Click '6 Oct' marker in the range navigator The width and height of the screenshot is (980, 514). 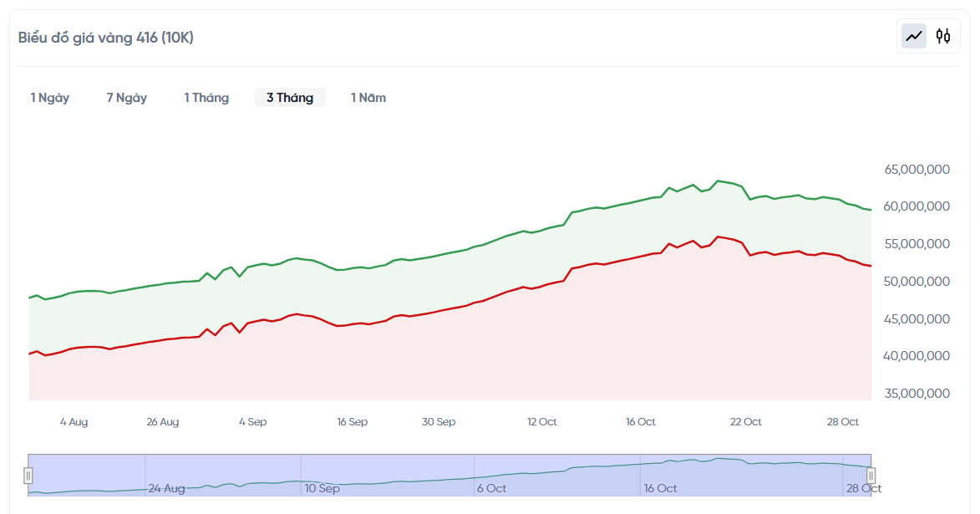tap(491, 488)
